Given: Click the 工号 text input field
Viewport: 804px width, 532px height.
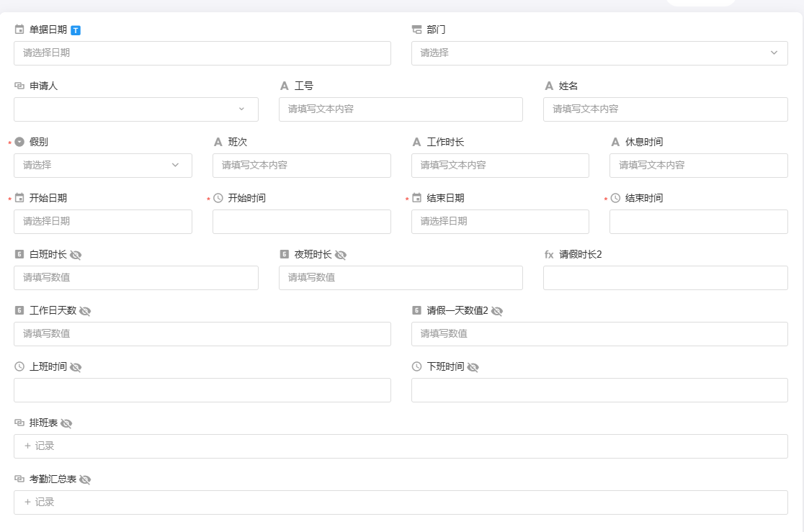Looking at the screenshot, I should 401,109.
